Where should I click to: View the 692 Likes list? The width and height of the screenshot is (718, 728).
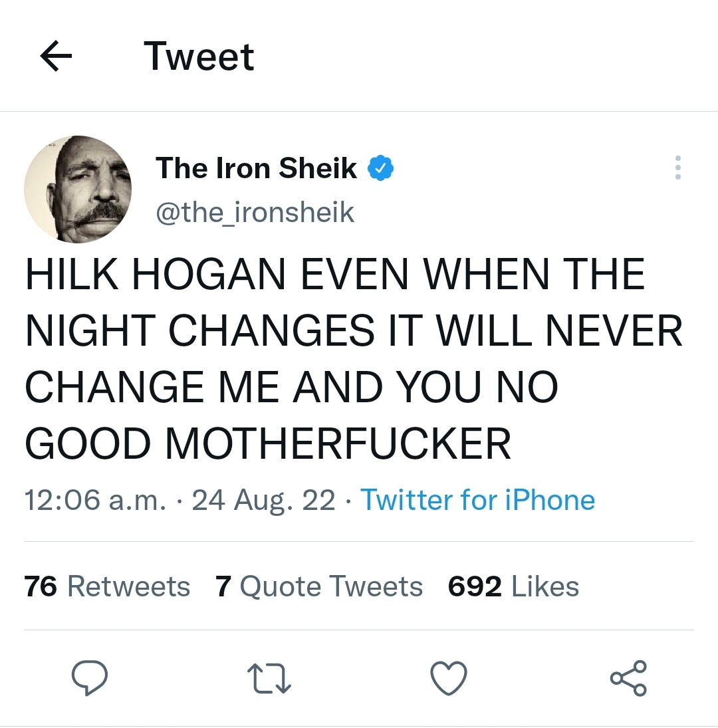tap(513, 586)
